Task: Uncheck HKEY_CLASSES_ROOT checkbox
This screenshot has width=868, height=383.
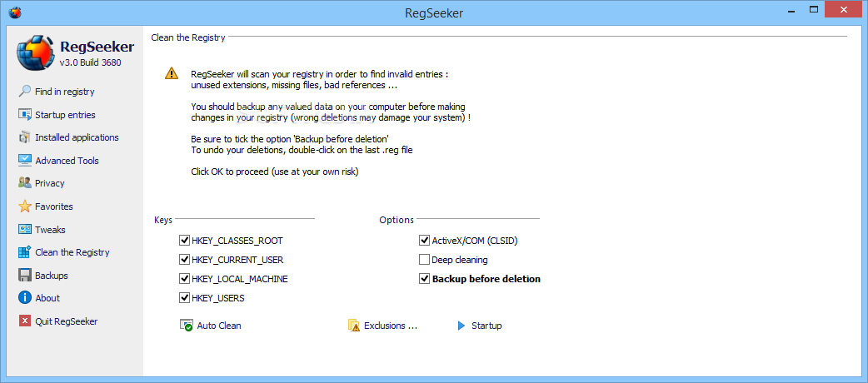Action: [184, 241]
